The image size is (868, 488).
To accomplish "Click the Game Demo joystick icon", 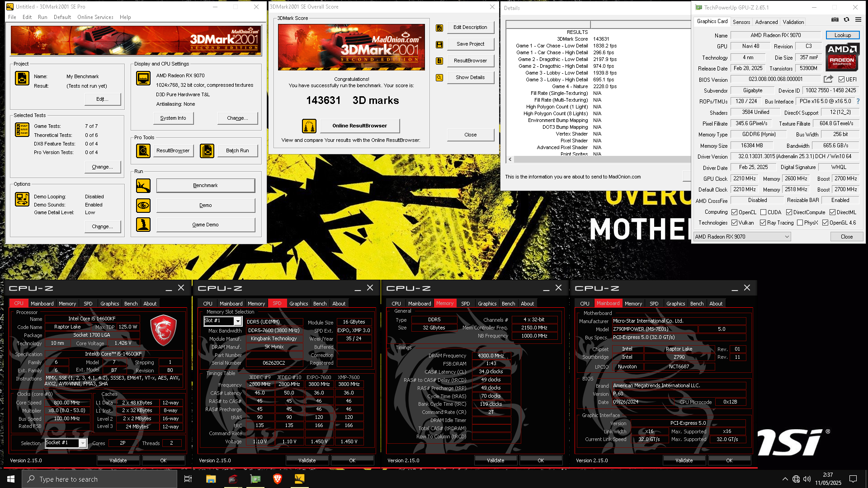I will coord(143,225).
